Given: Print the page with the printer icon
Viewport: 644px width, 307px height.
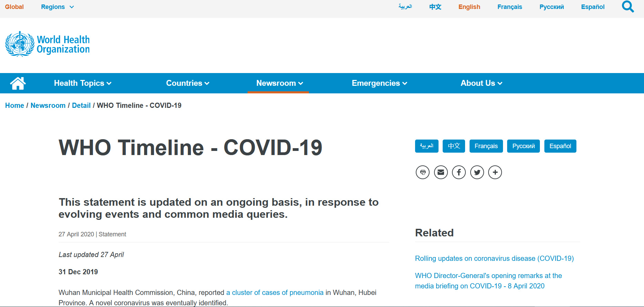Looking at the screenshot, I should [423, 172].
